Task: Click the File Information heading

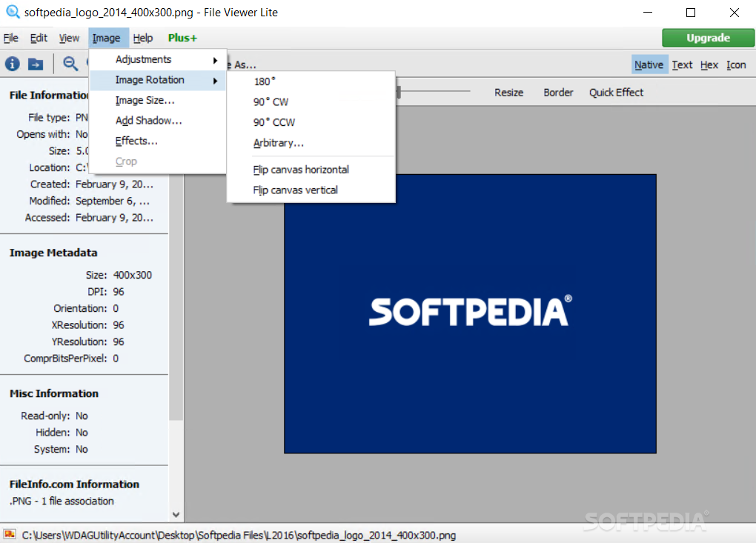Action: [x=49, y=96]
